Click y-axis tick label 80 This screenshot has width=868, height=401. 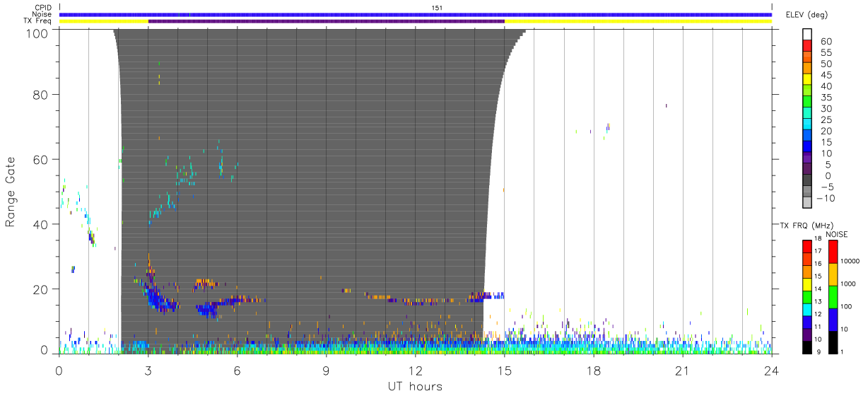click(42, 94)
